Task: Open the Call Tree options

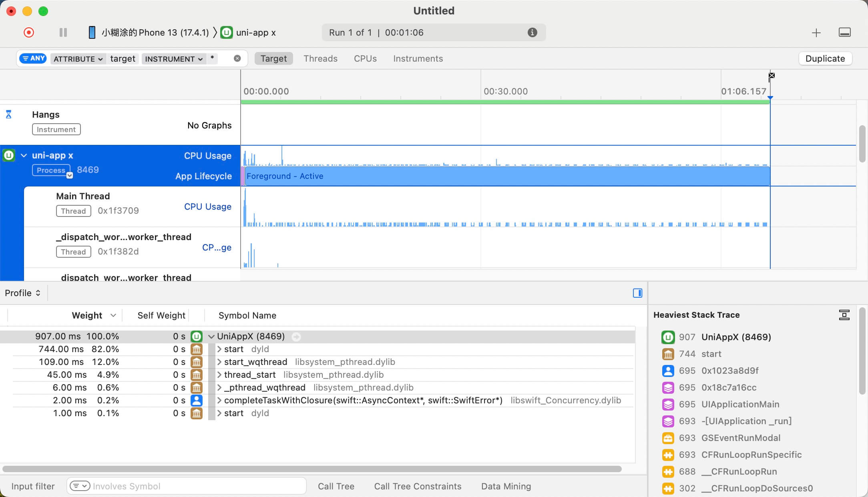Action: coord(336,486)
